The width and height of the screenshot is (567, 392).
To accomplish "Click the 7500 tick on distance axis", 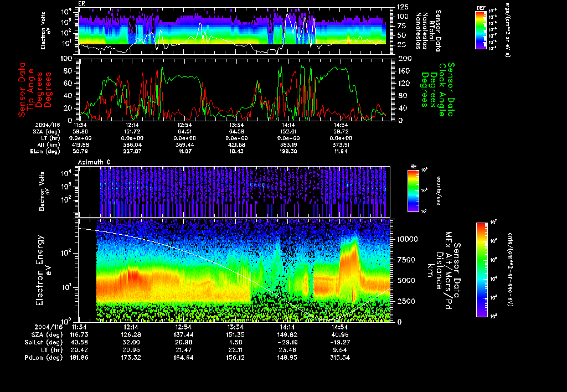I will pos(406,260).
